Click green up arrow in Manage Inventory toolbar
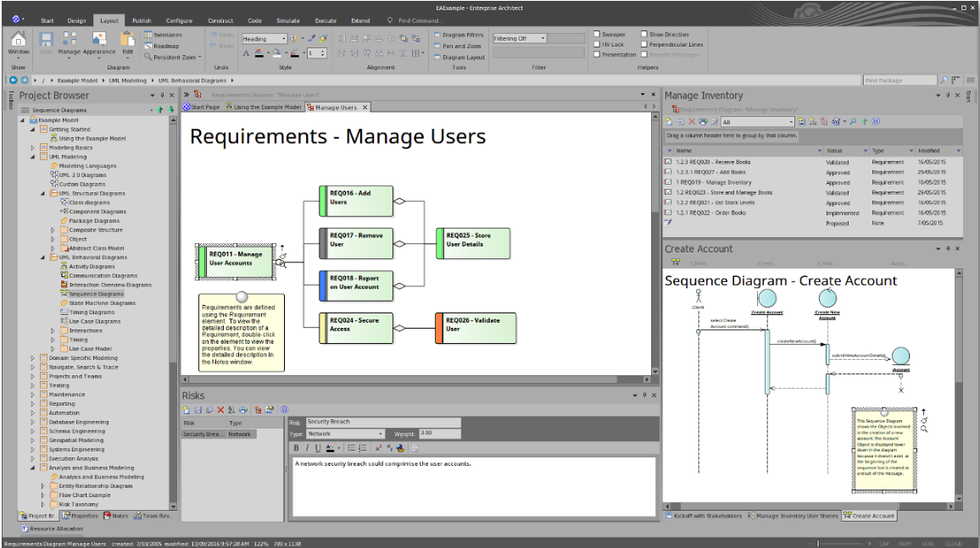Viewport: 980px width, 548px height. click(x=865, y=122)
